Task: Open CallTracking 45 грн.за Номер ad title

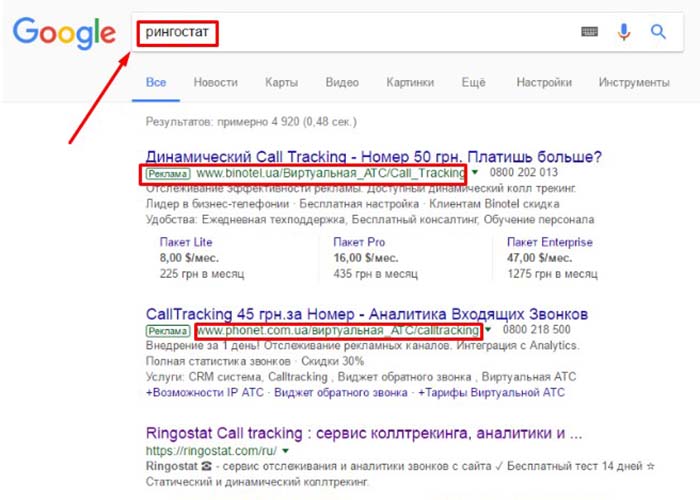Action: tap(367, 314)
